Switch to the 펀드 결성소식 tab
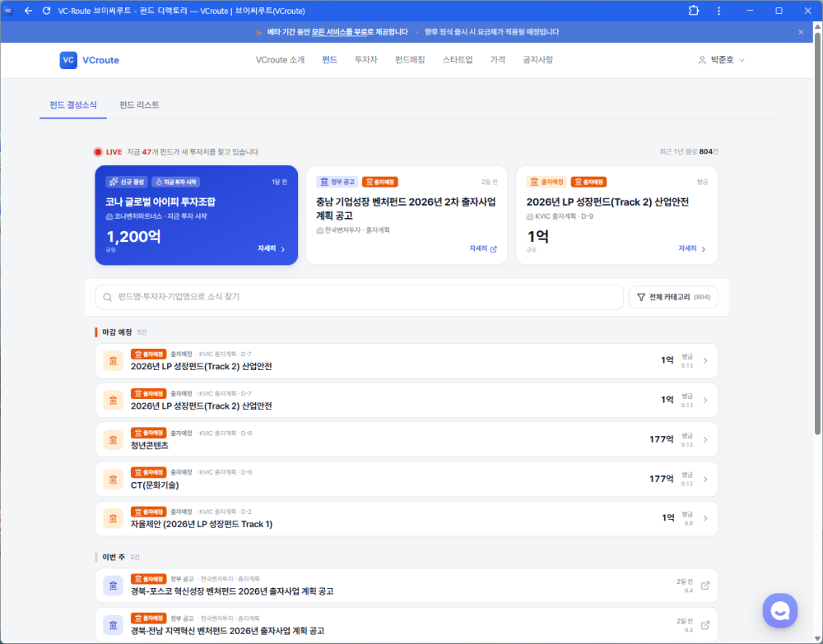The height and width of the screenshot is (644, 823). [x=73, y=105]
